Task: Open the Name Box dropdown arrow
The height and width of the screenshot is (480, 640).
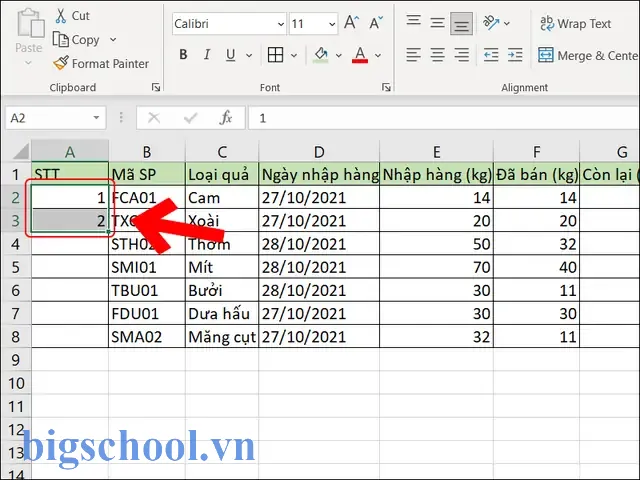Action: coord(96,118)
